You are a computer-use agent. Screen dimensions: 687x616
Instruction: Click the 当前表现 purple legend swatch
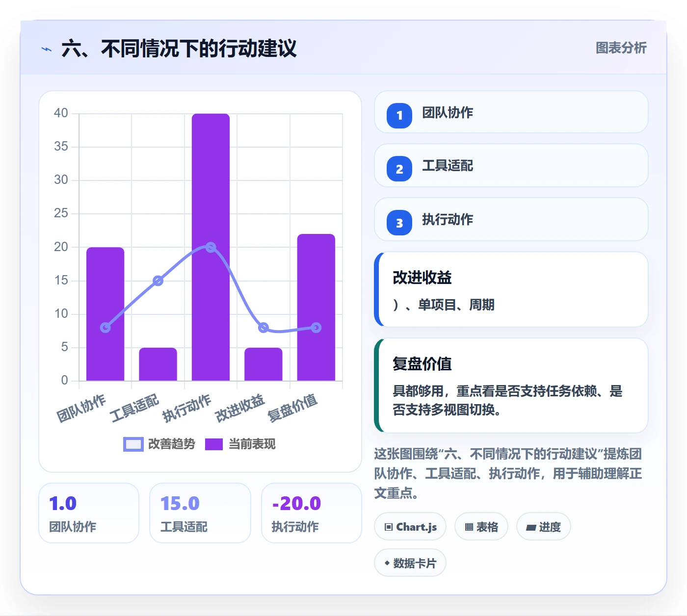point(214,444)
